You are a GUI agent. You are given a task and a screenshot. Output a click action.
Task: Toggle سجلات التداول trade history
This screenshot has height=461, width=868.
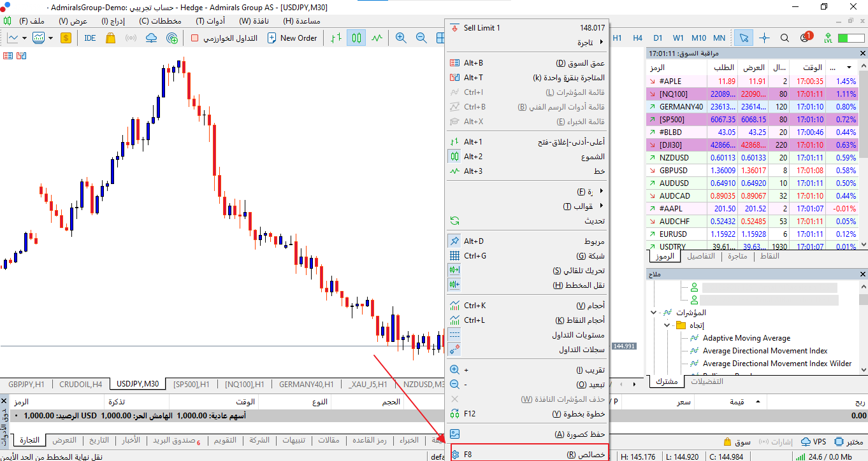tap(528, 350)
